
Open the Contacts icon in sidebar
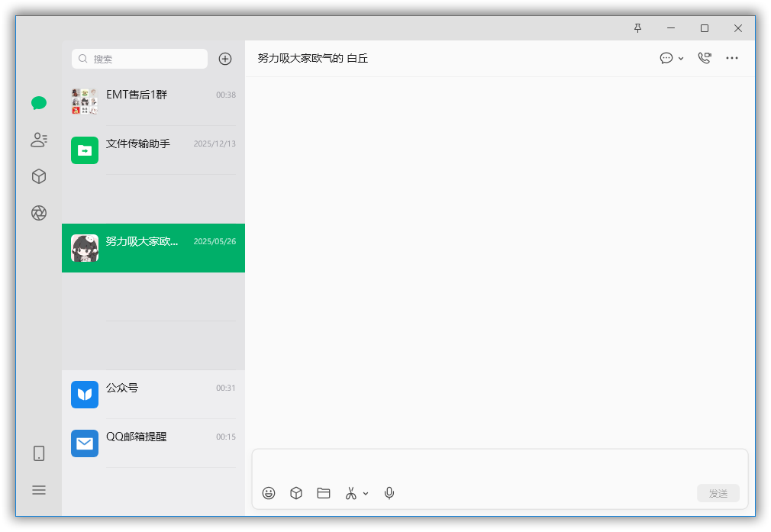(39, 140)
